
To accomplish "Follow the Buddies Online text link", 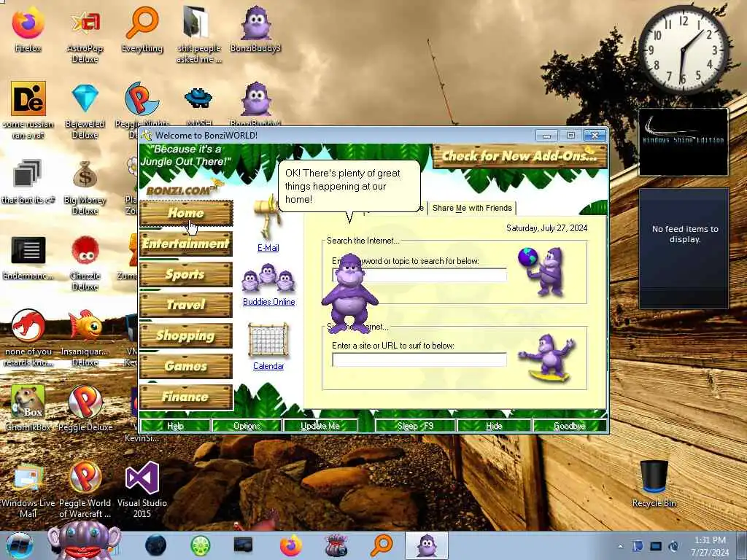I will pyautogui.click(x=268, y=302).
